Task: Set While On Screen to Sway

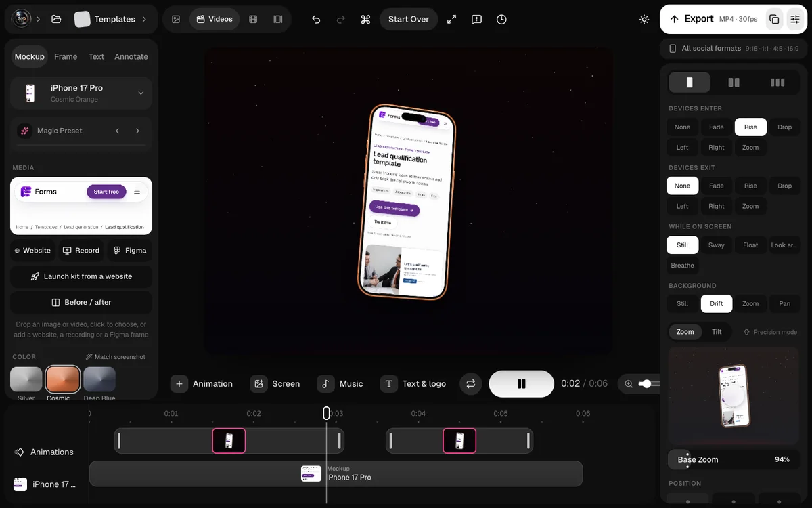Action: 717,245
